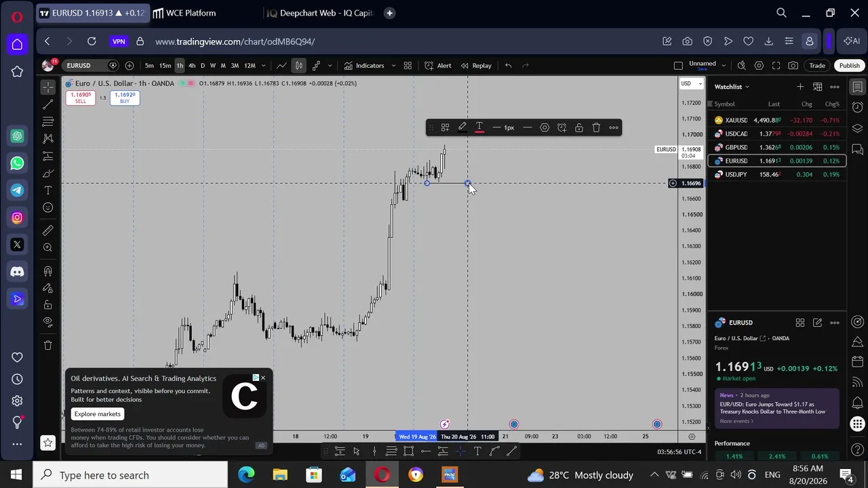Open File Explorer from the Windows taskbar
Image resolution: width=868 pixels, height=488 pixels.
pyautogui.click(x=280, y=475)
